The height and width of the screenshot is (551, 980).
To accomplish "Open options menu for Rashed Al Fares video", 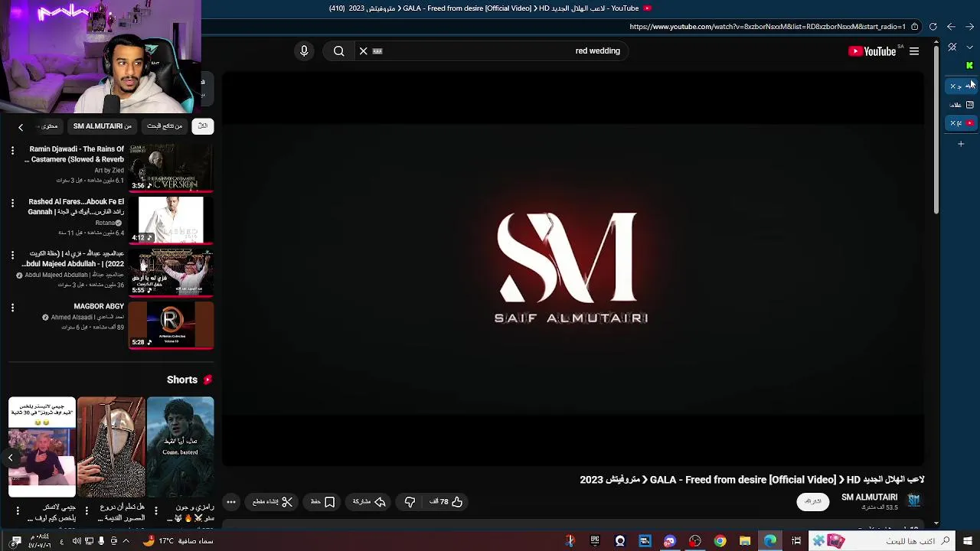I will [12, 203].
